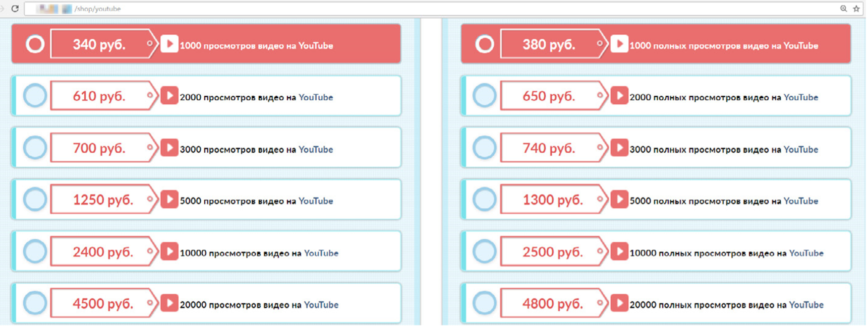Click play icon beside 2000 полных просмотров
Image resolution: width=868 pixels, height=326 pixels.
pyautogui.click(x=619, y=96)
